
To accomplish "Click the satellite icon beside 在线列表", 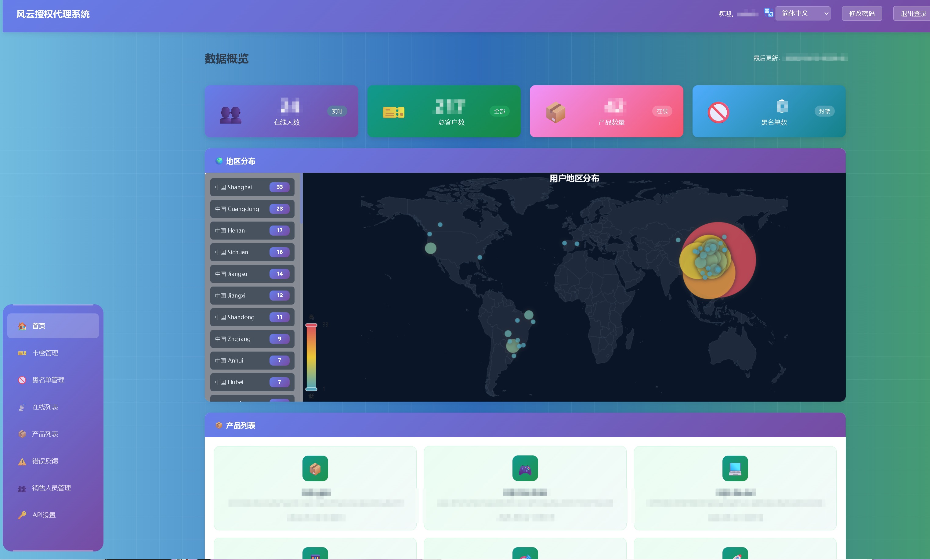I will [x=22, y=407].
